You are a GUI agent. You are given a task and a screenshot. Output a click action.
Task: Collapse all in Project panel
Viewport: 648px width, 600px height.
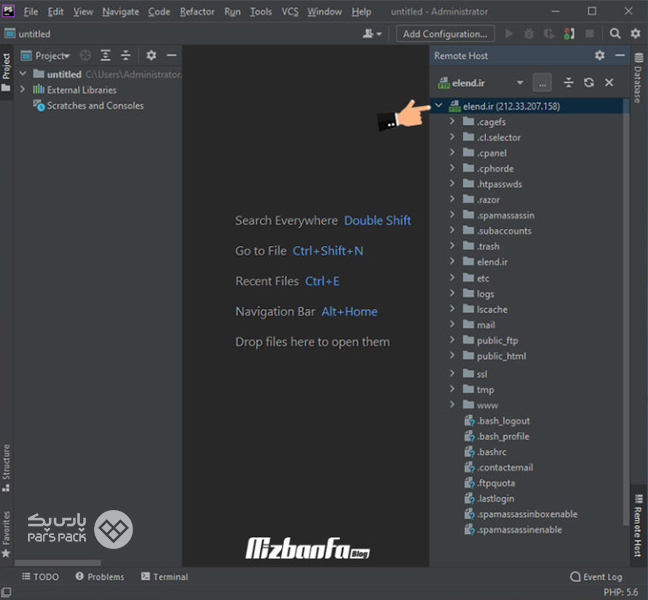click(x=125, y=55)
